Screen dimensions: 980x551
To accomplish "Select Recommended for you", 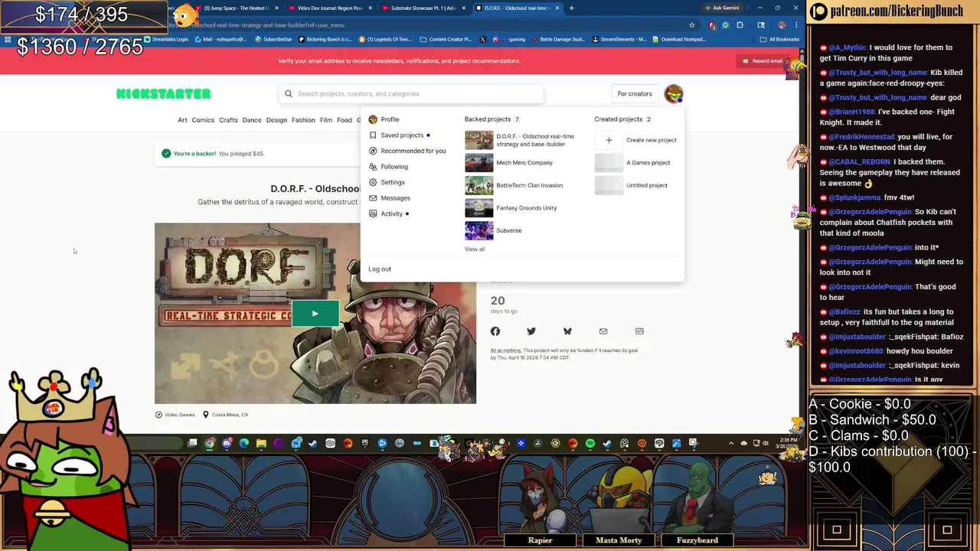I will pyautogui.click(x=413, y=151).
